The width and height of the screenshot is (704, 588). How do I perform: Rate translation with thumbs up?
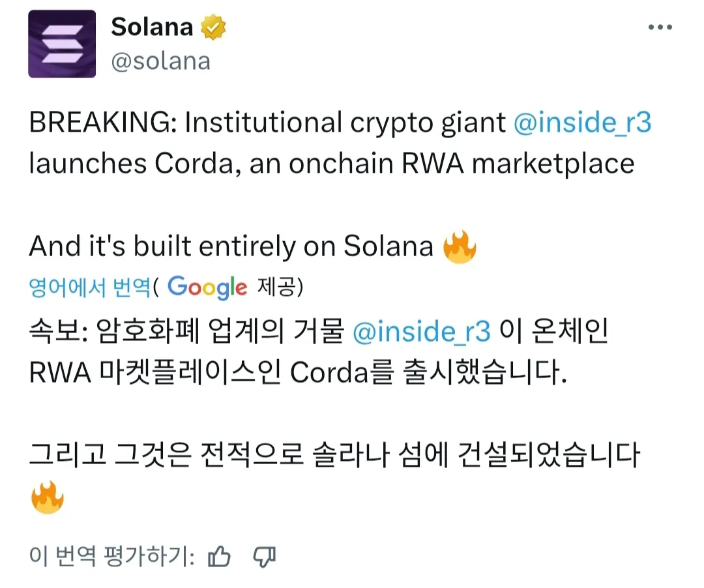click(219, 557)
